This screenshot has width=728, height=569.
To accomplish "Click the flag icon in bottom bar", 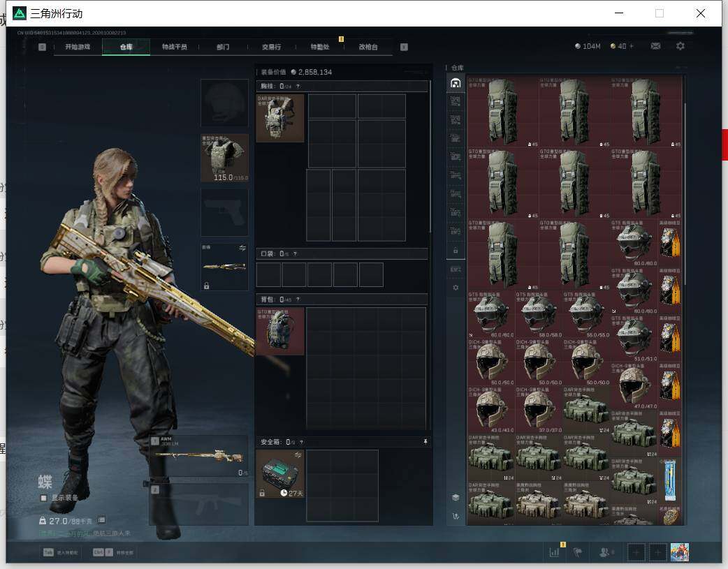I will (578, 552).
